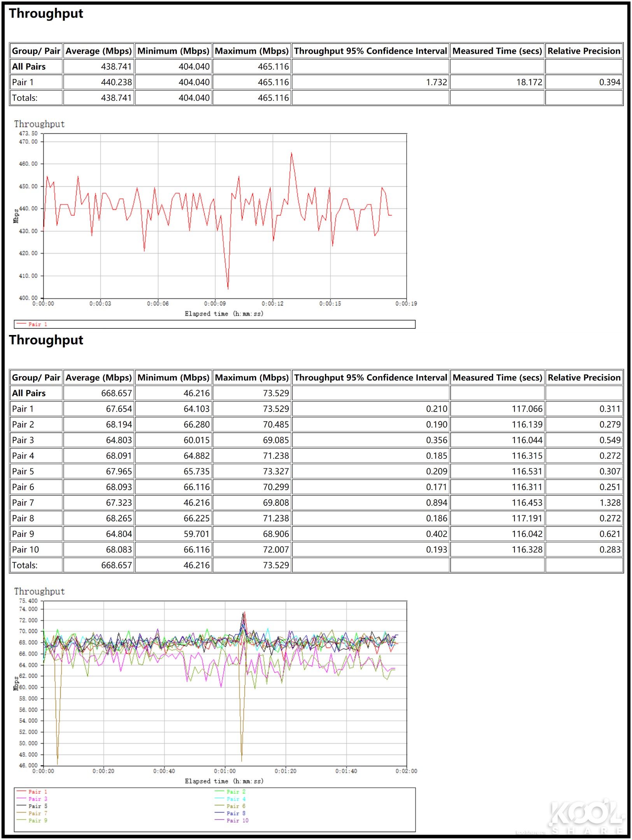Screen dimensions: 632x840
Task: Click the 0:01:00 time axis label
Action: point(225,771)
